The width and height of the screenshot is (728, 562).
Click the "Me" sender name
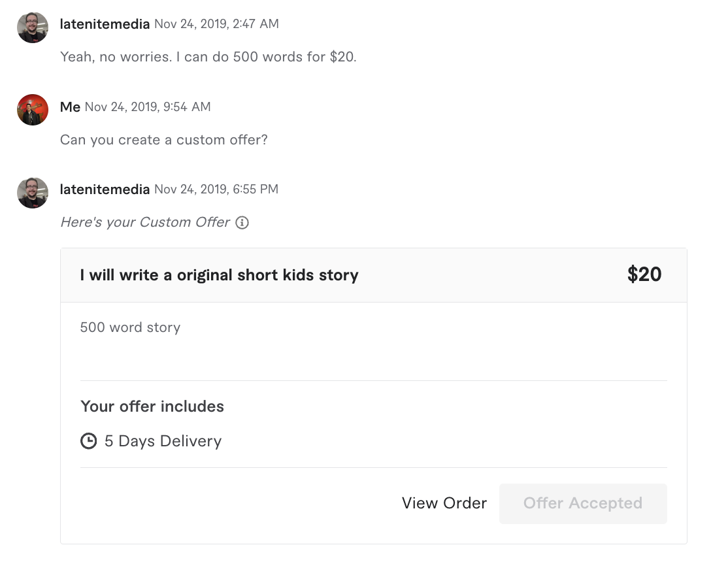[x=70, y=107]
